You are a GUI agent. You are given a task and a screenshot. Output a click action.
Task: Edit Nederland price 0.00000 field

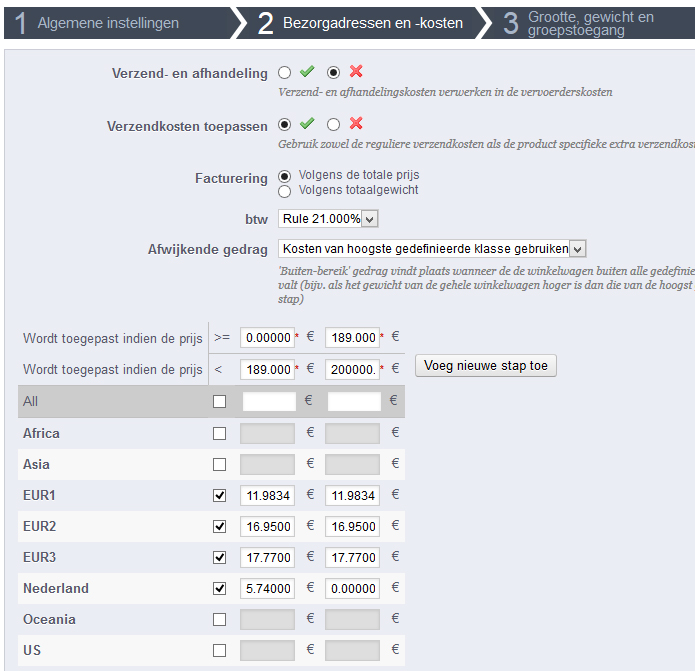coord(352,589)
